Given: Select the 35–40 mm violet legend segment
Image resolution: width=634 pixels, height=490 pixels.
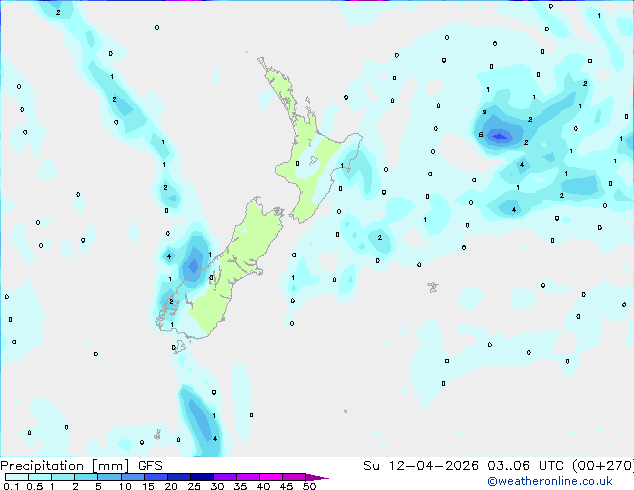Looking at the screenshot, I should pos(248,477).
